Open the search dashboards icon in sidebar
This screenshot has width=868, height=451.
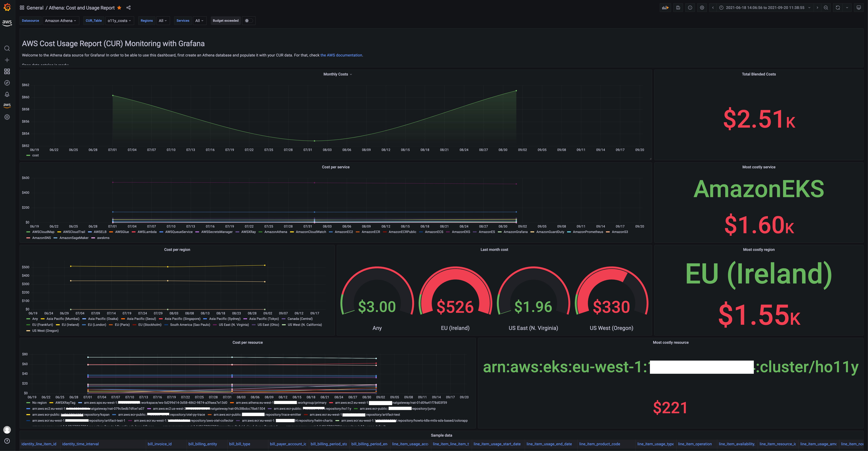click(7, 48)
